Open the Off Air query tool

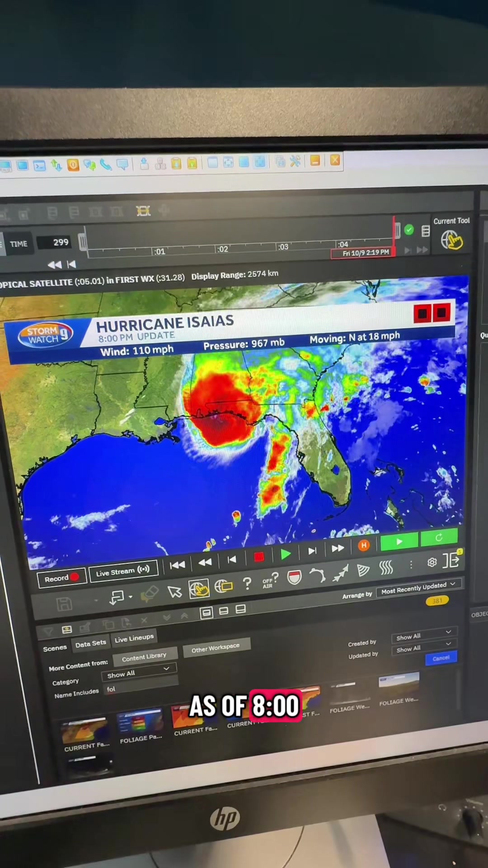point(270,581)
